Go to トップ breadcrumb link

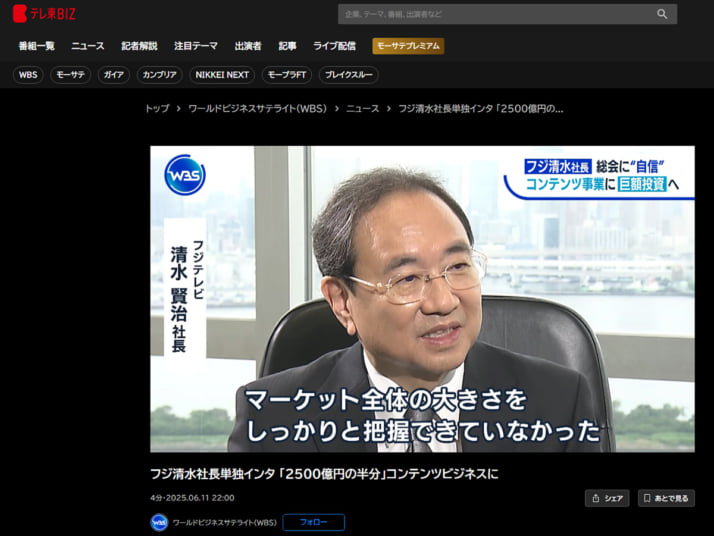[x=157, y=108]
